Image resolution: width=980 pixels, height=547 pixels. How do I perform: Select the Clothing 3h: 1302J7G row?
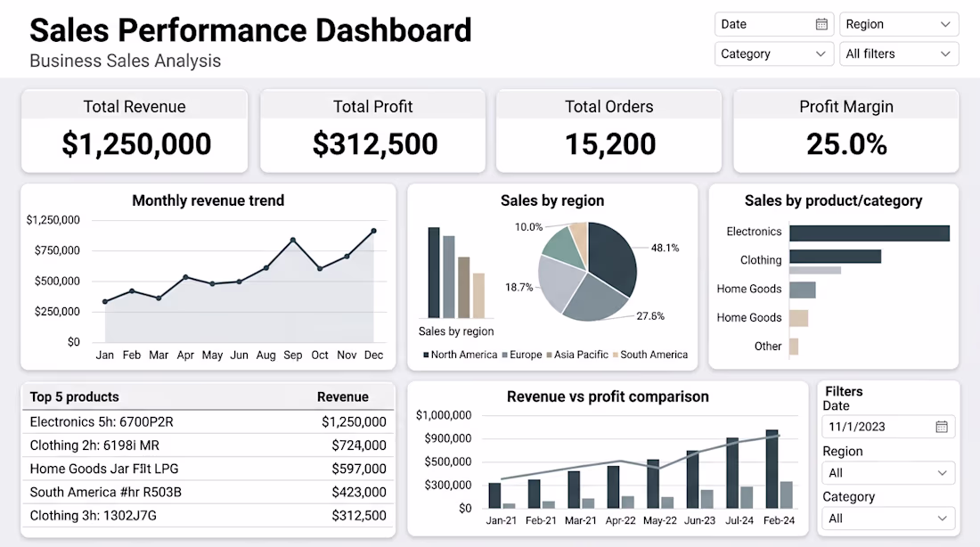208,516
